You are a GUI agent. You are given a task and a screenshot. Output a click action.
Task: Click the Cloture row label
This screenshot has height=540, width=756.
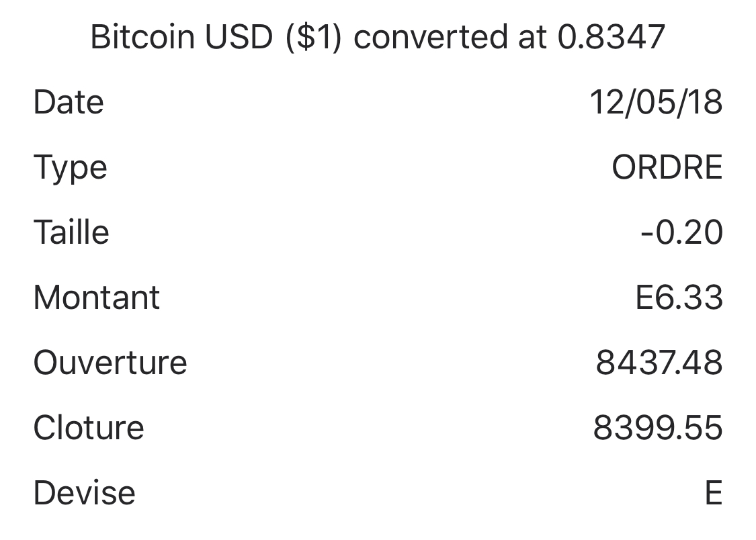coord(89,428)
